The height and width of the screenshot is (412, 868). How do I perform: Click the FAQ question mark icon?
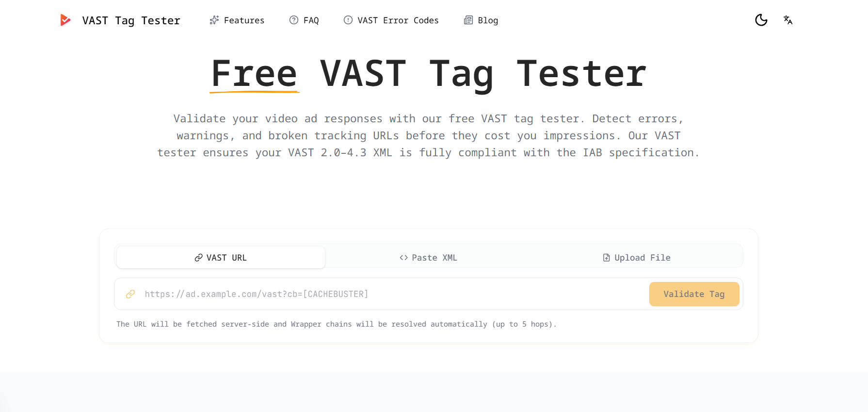point(294,20)
